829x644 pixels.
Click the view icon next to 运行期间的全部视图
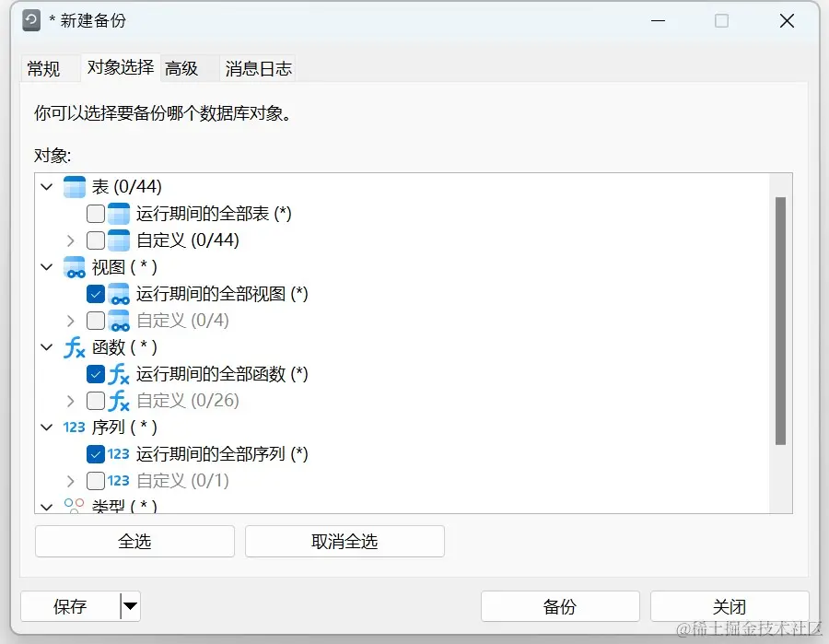tap(119, 294)
